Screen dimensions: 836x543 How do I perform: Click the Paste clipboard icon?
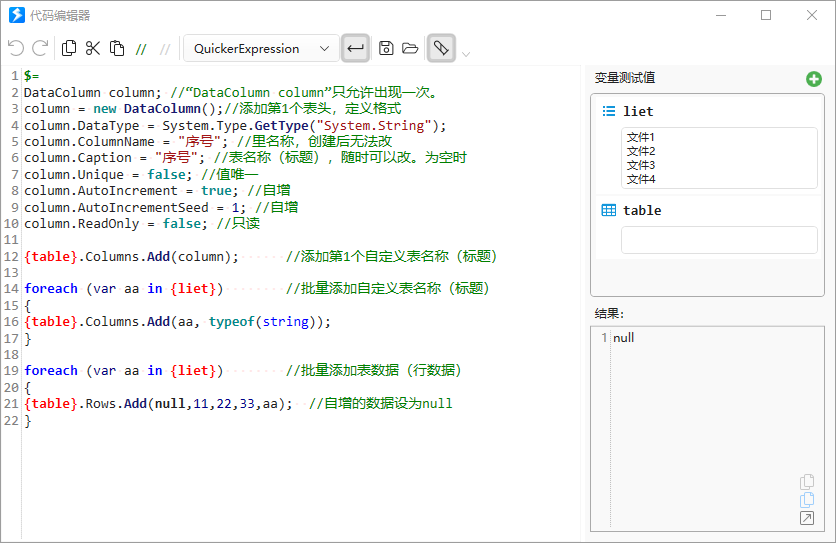pos(117,49)
